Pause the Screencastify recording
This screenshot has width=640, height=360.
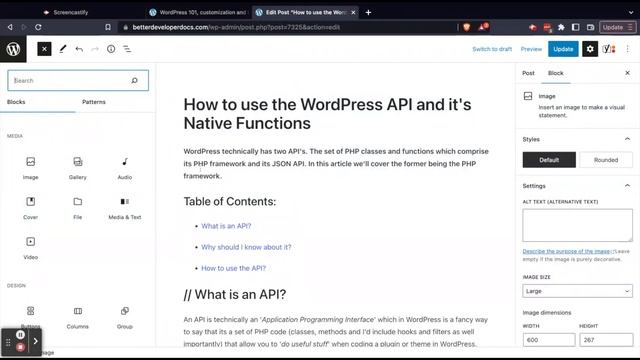20,335
